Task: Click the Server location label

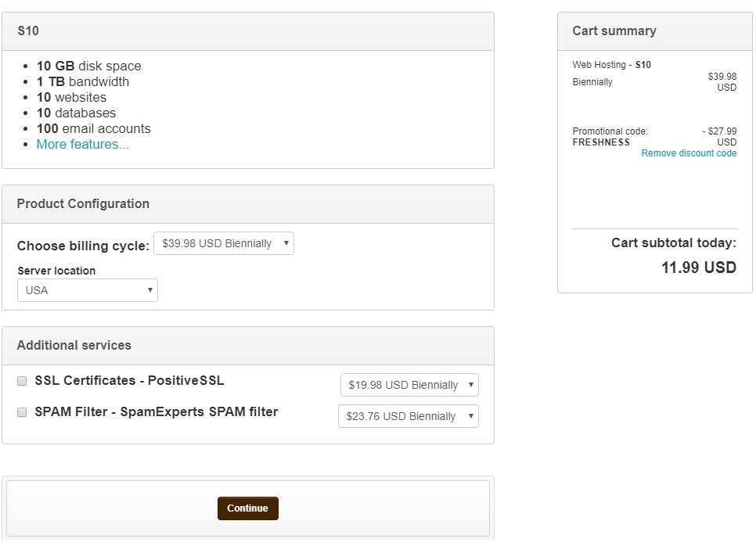Action: pos(56,271)
